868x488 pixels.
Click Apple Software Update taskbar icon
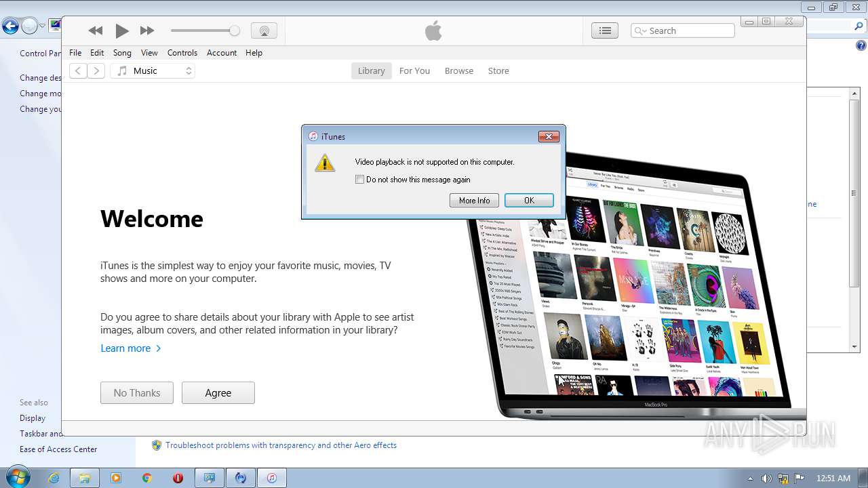[x=240, y=478]
